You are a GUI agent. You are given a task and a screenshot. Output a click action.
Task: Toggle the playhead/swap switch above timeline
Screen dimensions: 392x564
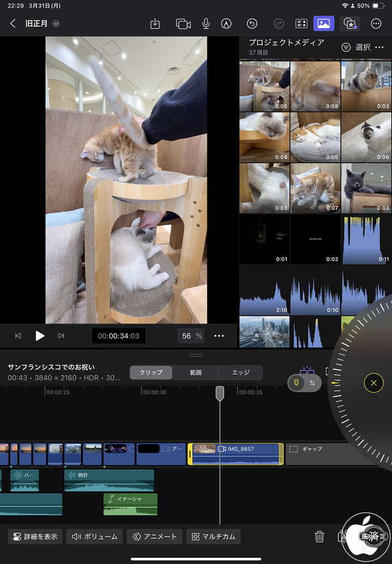pos(304,383)
